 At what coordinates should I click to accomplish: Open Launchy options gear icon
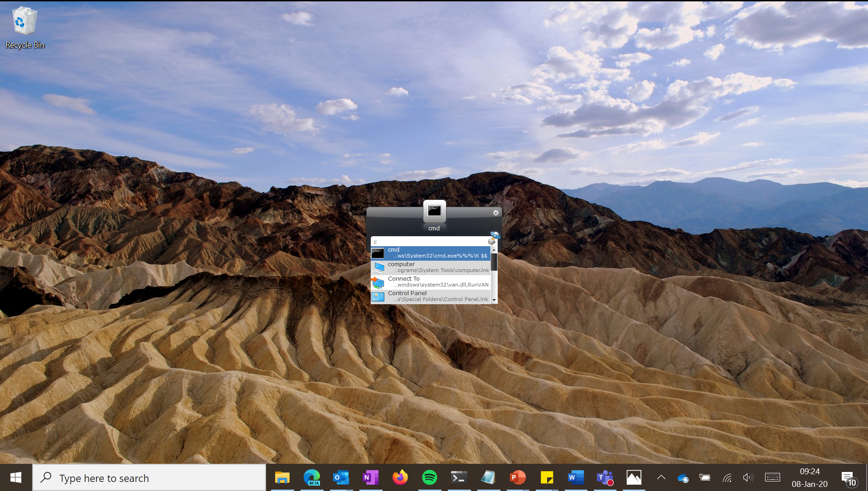(x=495, y=213)
